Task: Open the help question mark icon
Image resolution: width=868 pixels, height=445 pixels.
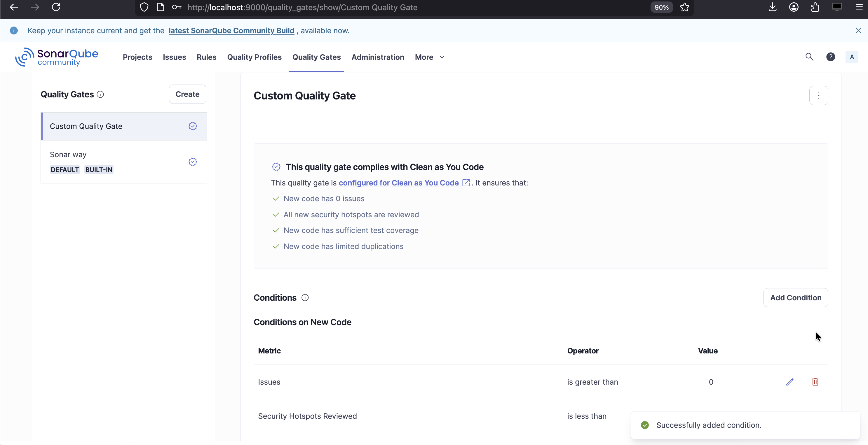Action: (831, 57)
